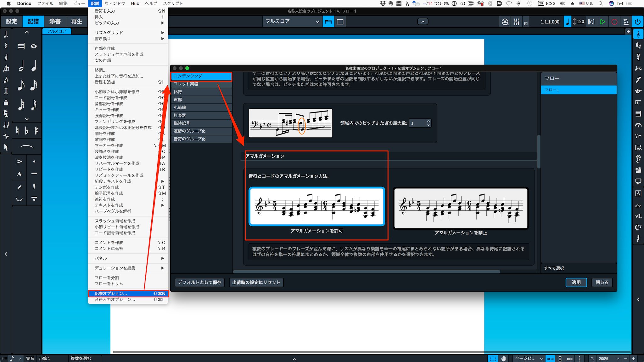Image resolution: width=644 pixels, height=362 pixels.
Task: Toggle the blue power activate button
Action: click(637, 22)
